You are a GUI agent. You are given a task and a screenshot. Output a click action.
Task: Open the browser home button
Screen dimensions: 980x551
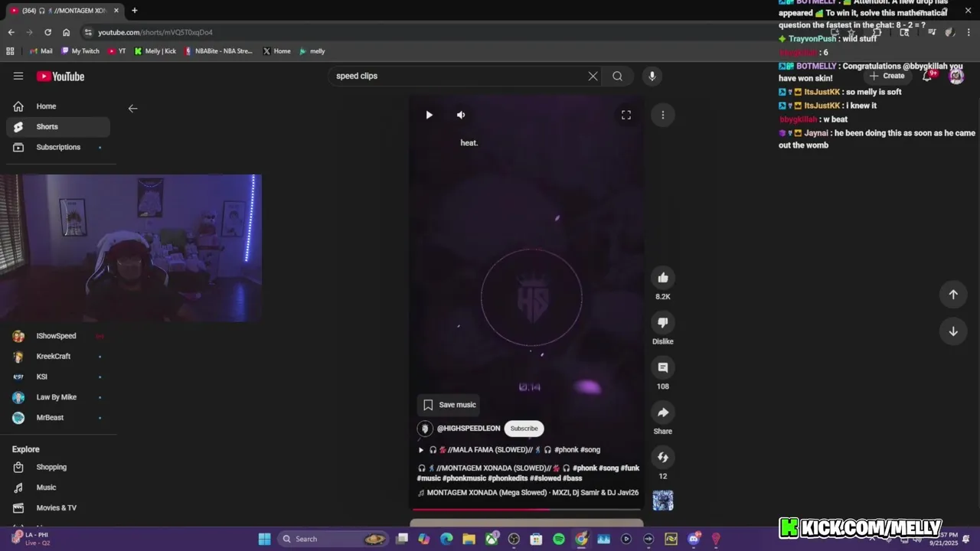click(x=66, y=32)
